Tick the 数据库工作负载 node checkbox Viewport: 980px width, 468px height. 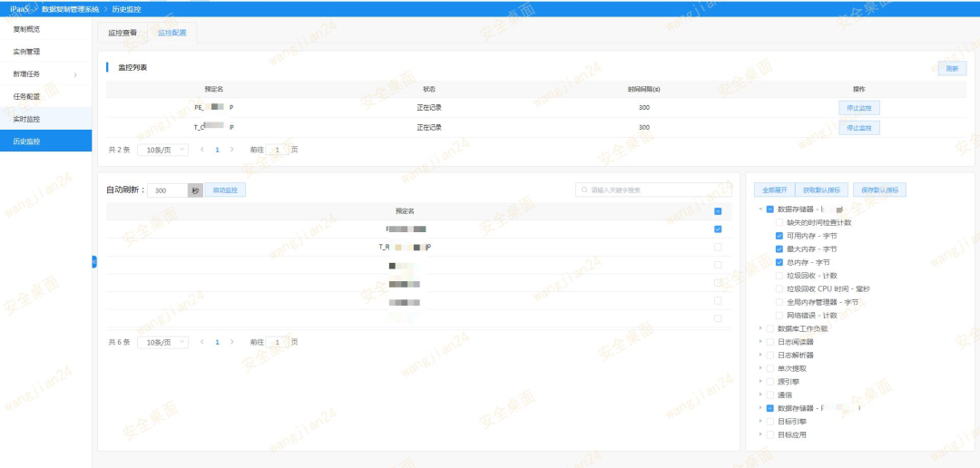click(770, 328)
